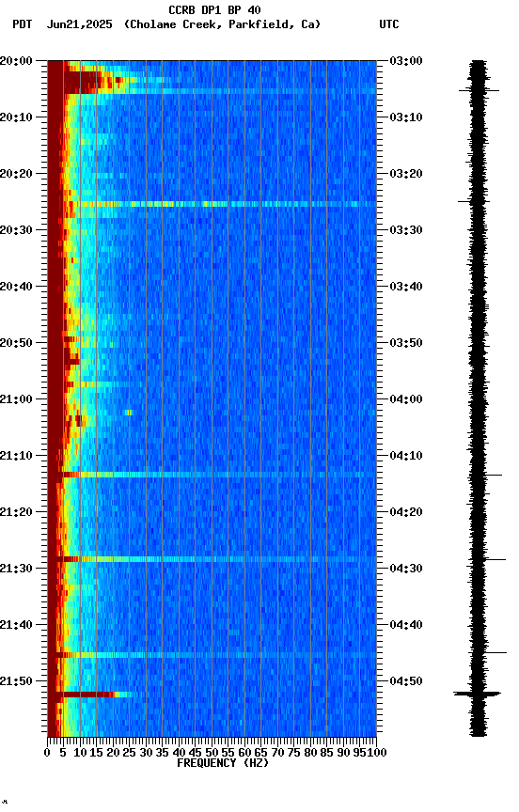Click the 21:50 PDT time label
Image resolution: width=519 pixels, height=812 pixels.
(x=16, y=682)
